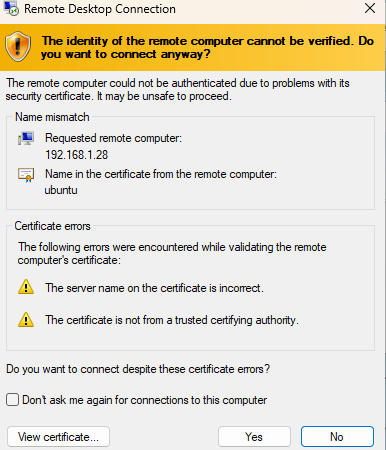Click the Certificate errors group heading

[x=52, y=226]
